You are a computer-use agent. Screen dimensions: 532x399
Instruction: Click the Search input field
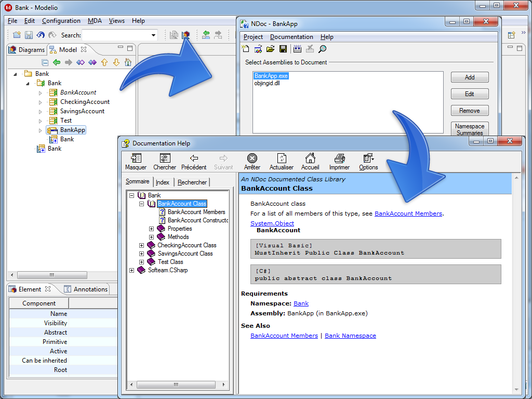116,35
